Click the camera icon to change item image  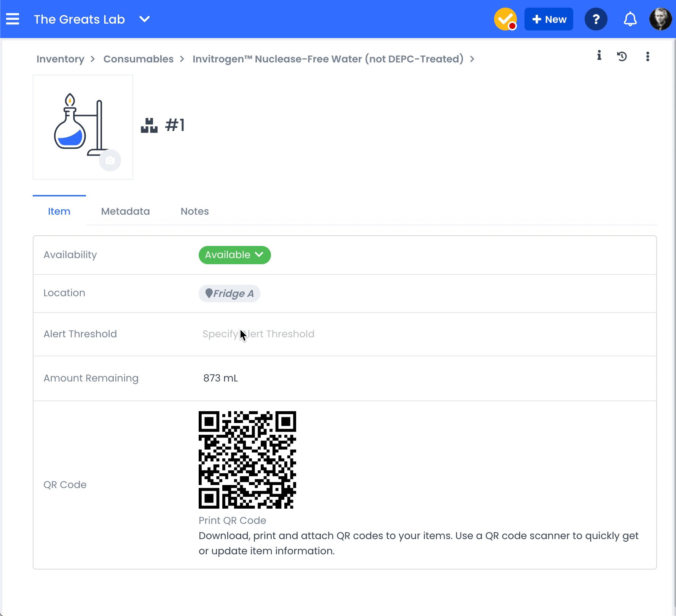110,160
